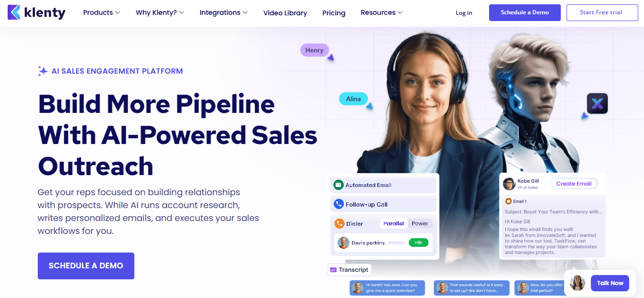Click the sparkle icon beside AI Sales Engagement
This screenshot has height=298, width=644.
click(x=43, y=71)
